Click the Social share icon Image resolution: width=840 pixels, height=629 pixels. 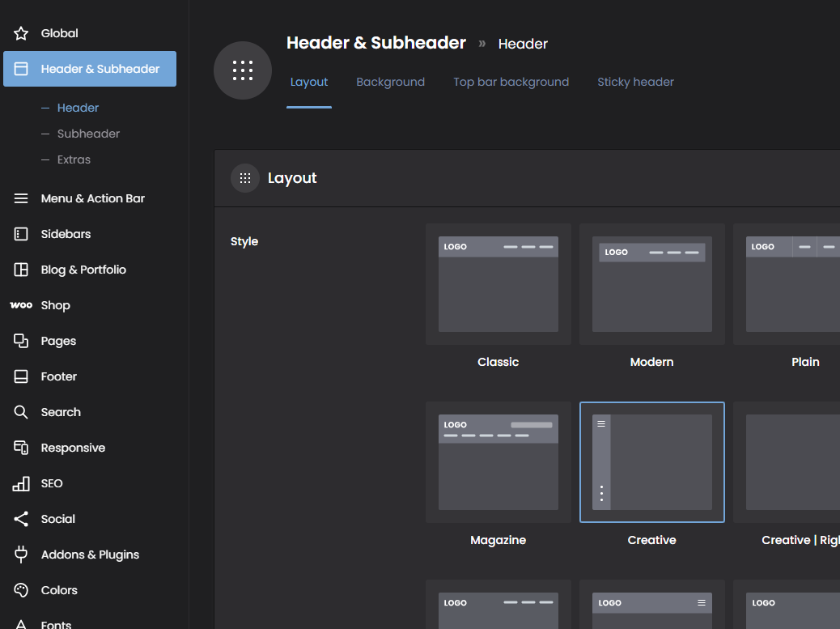point(21,519)
